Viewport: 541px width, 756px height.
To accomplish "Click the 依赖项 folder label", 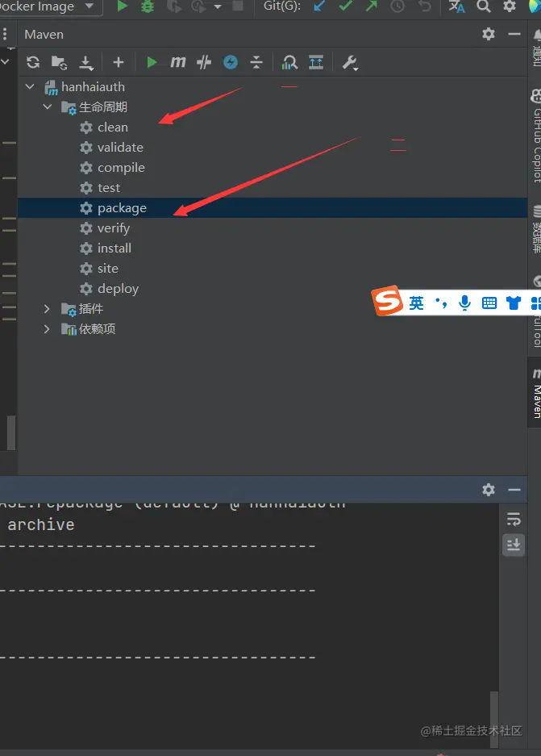I will (x=98, y=329).
